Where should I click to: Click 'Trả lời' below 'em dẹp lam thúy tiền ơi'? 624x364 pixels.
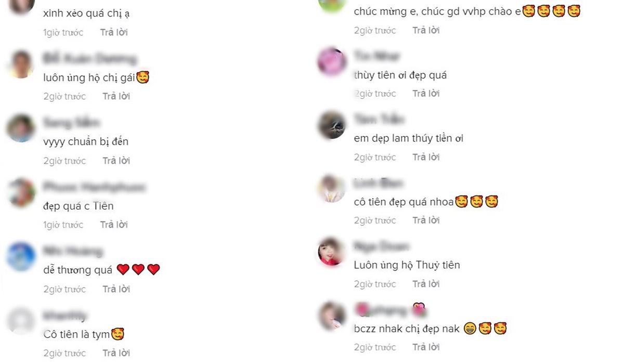tap(426, 157)
